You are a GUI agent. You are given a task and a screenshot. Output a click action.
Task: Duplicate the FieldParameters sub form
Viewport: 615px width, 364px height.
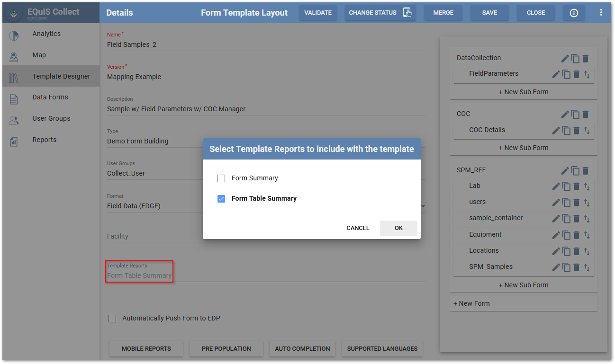(567, 74)
